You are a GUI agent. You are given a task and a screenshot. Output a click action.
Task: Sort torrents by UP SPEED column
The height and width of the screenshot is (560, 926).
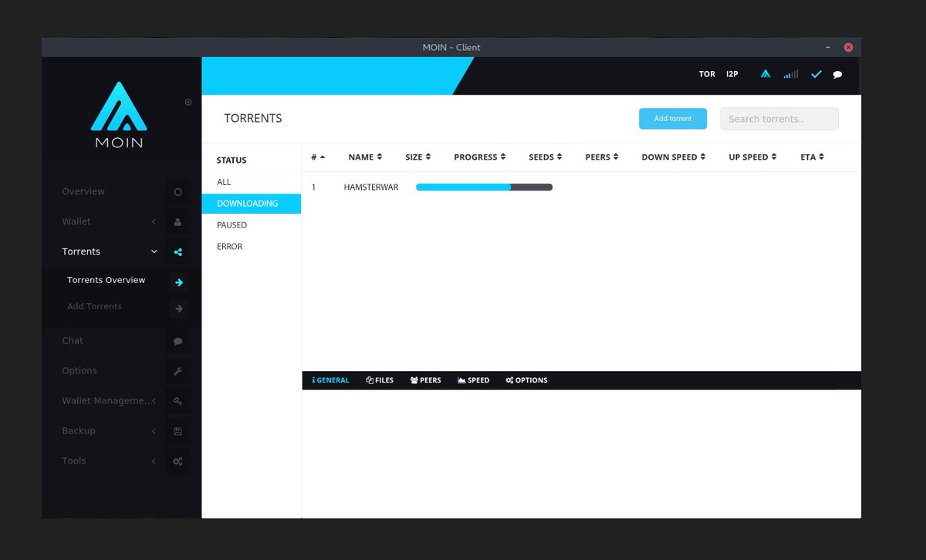pos(752,157)
